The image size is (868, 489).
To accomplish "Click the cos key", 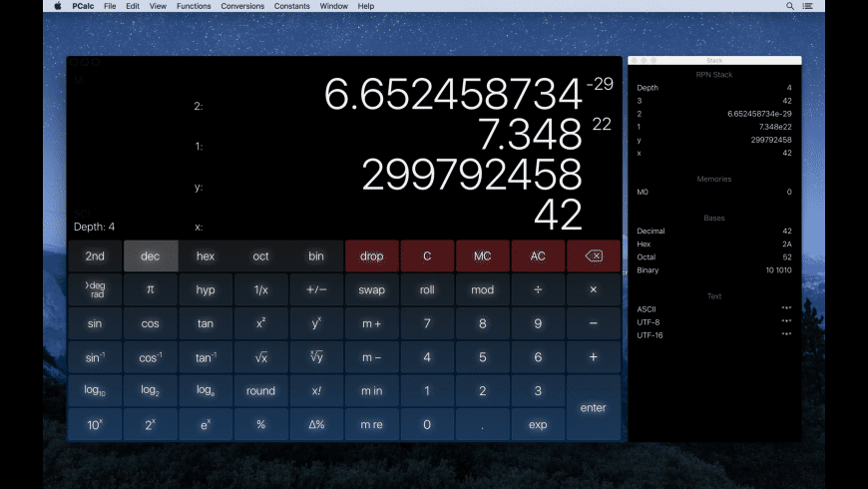I will 150,323.
